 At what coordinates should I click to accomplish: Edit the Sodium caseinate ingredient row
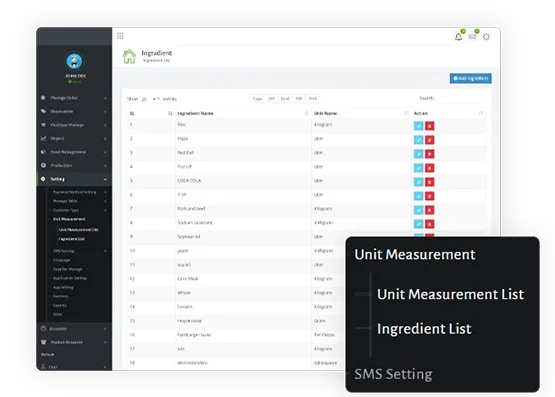click(418, 224)
